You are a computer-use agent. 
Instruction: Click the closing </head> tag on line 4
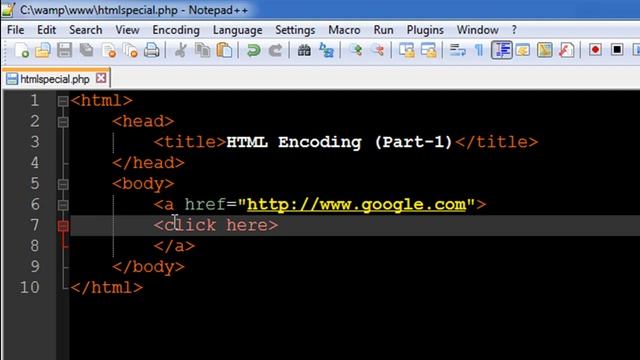coord(148,163)
